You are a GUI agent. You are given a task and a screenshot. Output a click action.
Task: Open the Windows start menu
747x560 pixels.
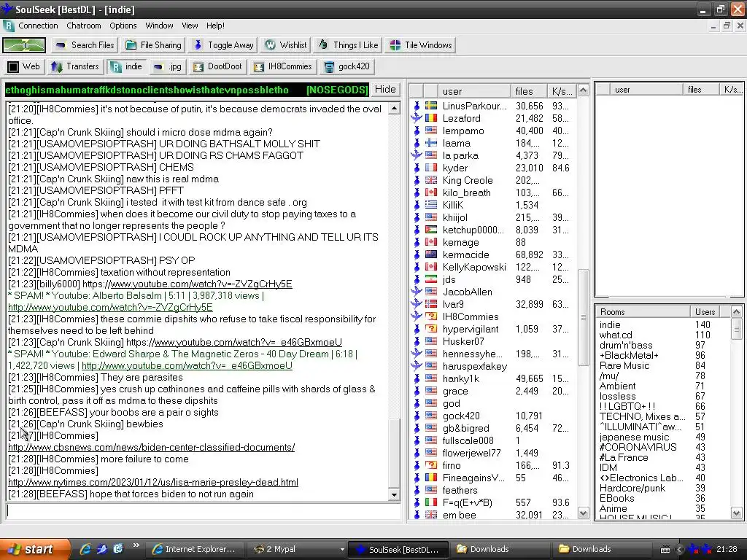coord(34,549)
